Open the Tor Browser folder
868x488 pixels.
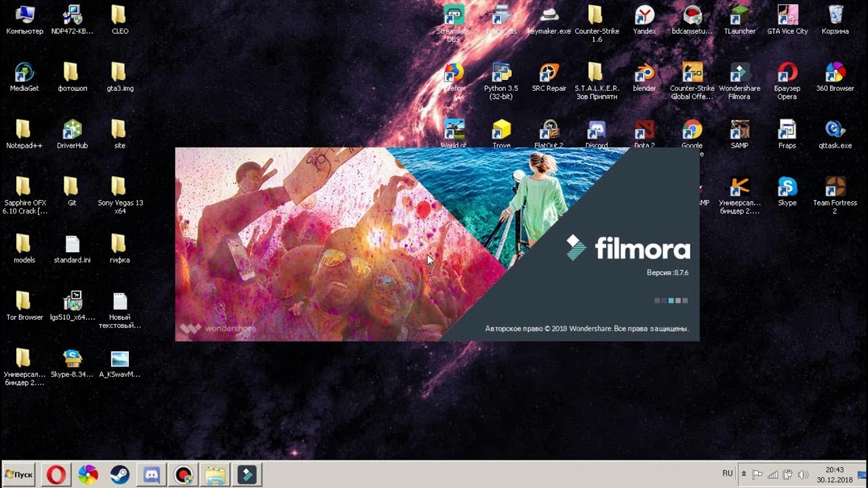(x=24, y=306)
